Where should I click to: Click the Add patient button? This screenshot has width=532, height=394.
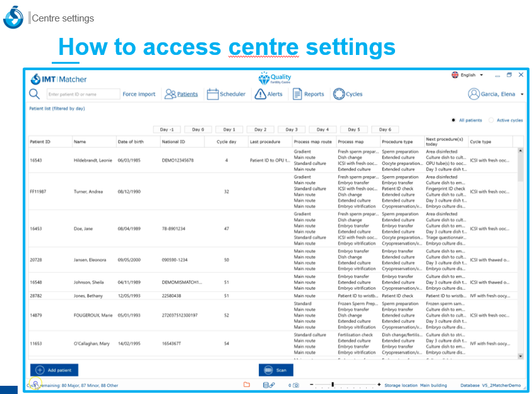click(x=54, y=370)
